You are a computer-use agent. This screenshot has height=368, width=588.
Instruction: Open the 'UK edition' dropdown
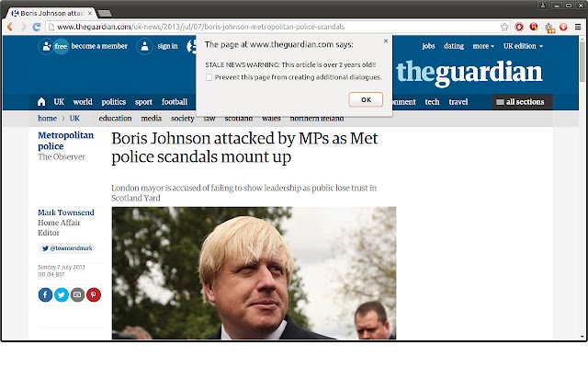523,46
